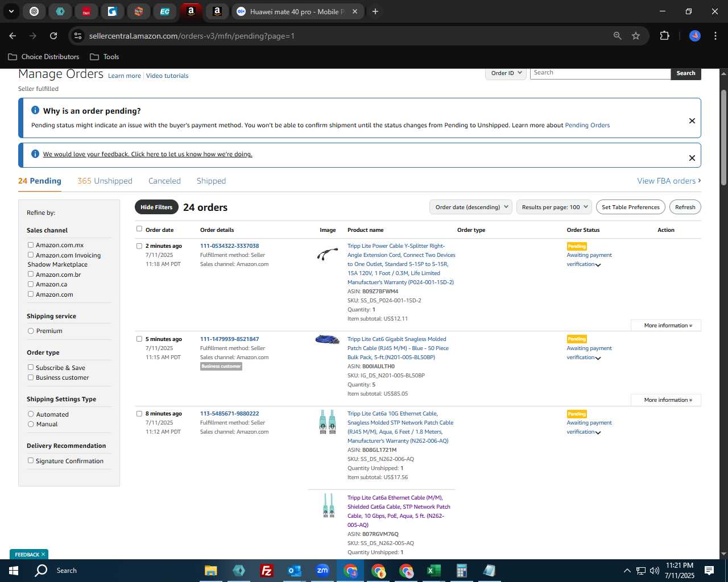Check Amazon.com Invoicing Shadow Marketplace filter
This screenshot has width=728, height=582.
[31, 255]
